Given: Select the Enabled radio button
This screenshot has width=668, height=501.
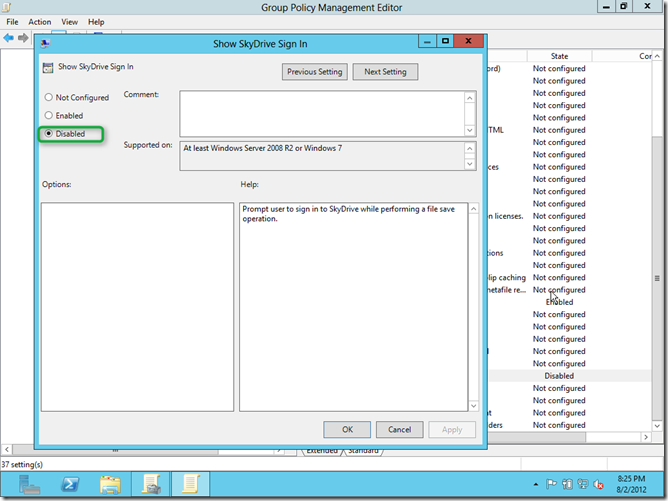Looking at the screenshot, I should 49,115.
